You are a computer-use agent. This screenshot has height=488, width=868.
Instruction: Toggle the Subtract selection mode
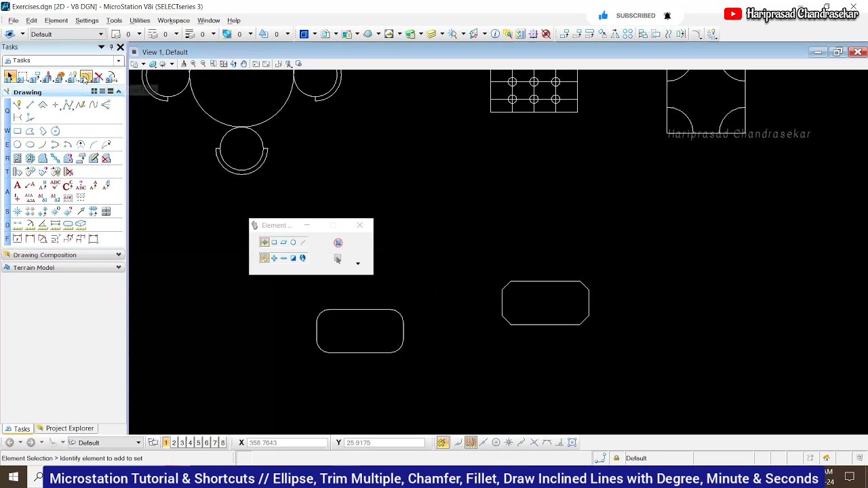(x=283, y=258)
